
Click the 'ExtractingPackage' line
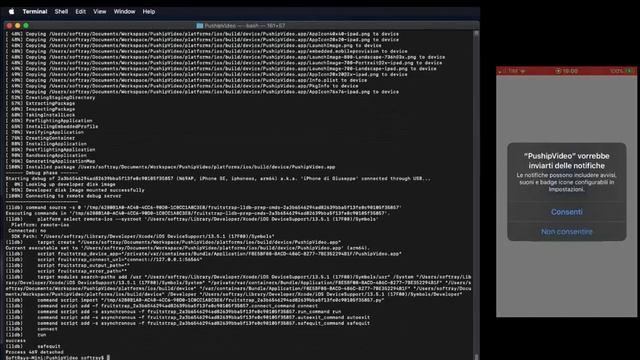(x=40, y=103)
